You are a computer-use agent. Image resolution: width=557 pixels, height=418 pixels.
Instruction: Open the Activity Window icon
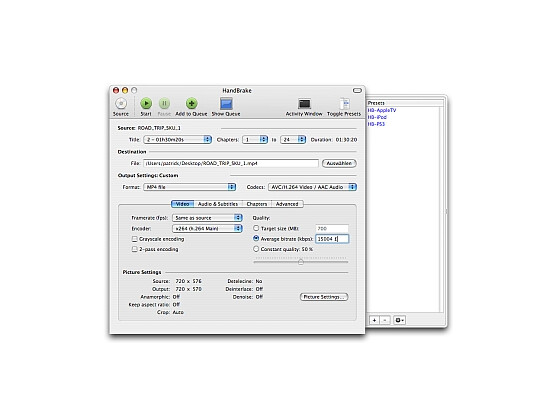tap(304, 104)
